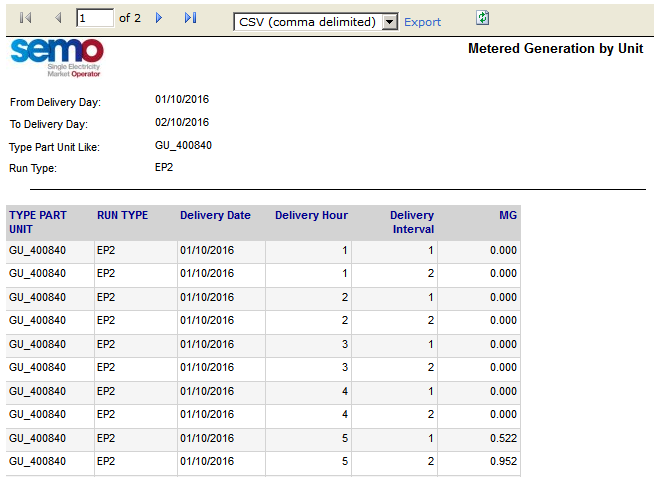The width and height of the screenshot is (658, 477).
Task: Click the Metered Generation by Unit title
Action: [555, 48]
